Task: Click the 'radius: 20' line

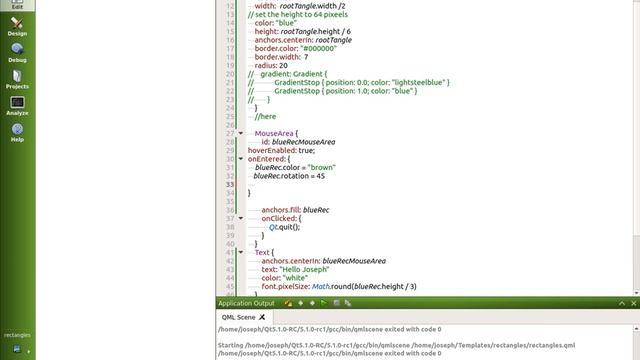Action: pos(271,65)
